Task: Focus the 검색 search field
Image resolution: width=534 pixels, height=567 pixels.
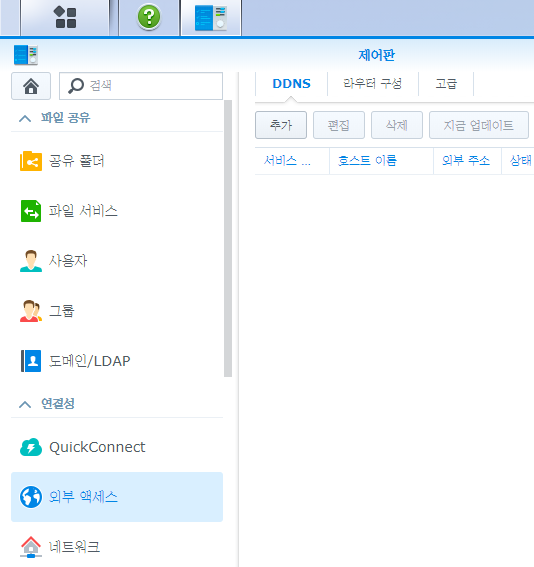Action: click(x=141, y=86)
